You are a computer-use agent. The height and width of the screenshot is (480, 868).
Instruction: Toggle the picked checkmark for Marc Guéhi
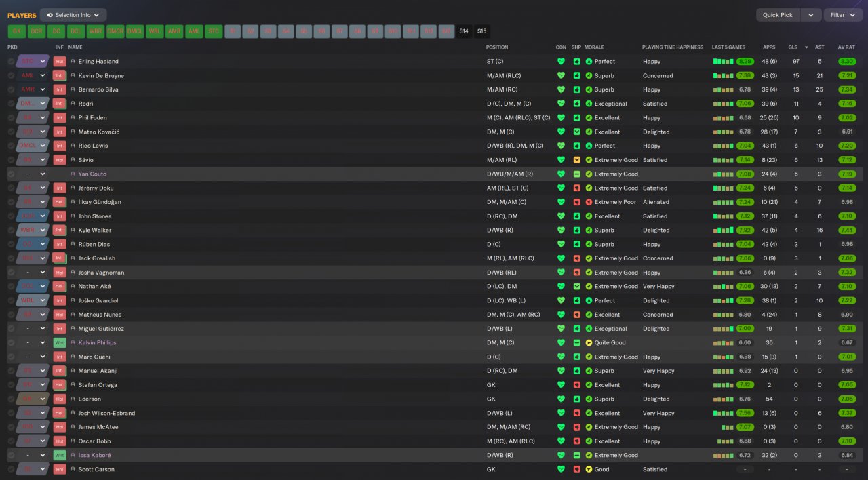click(11, 357)
